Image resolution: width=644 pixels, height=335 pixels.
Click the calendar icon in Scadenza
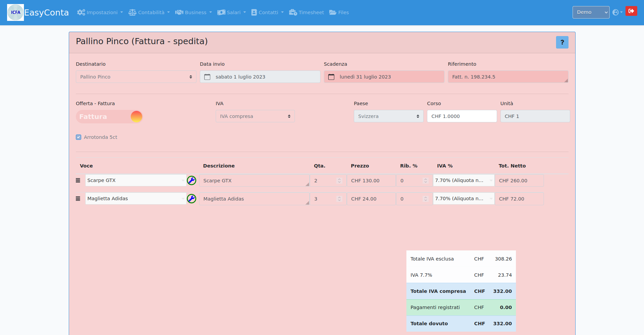[x=331, y=77]
